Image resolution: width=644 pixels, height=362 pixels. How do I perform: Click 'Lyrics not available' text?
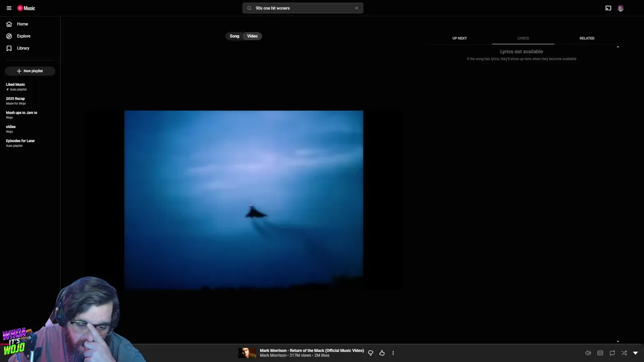[x=521, y=51]
